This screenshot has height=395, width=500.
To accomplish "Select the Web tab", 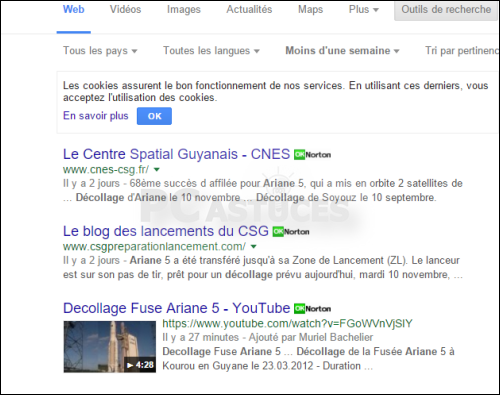I will pyautogui.click(x=74, y=9).
